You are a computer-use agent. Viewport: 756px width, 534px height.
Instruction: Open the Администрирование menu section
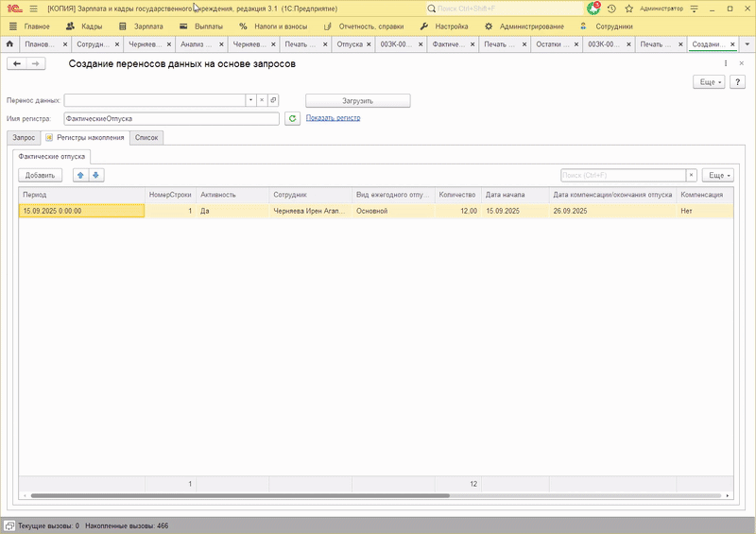tap(524, 26)
